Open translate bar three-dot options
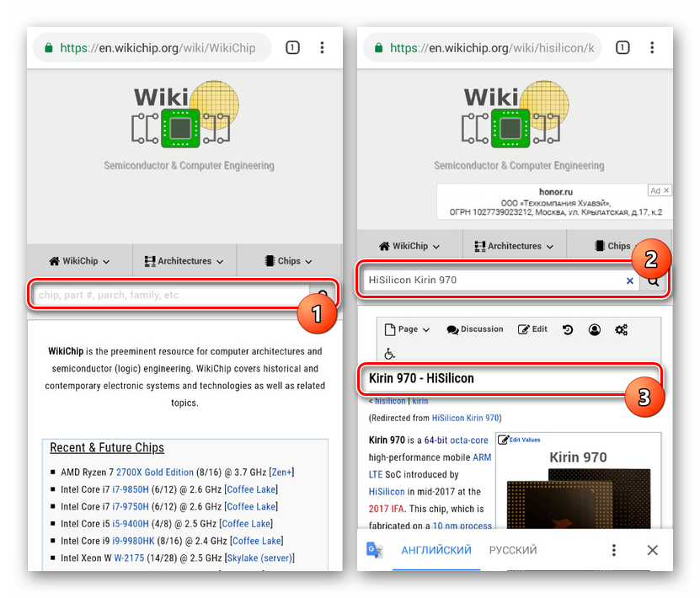The height and width of the screenshot is (598, 700). click(x=614, y=550)
